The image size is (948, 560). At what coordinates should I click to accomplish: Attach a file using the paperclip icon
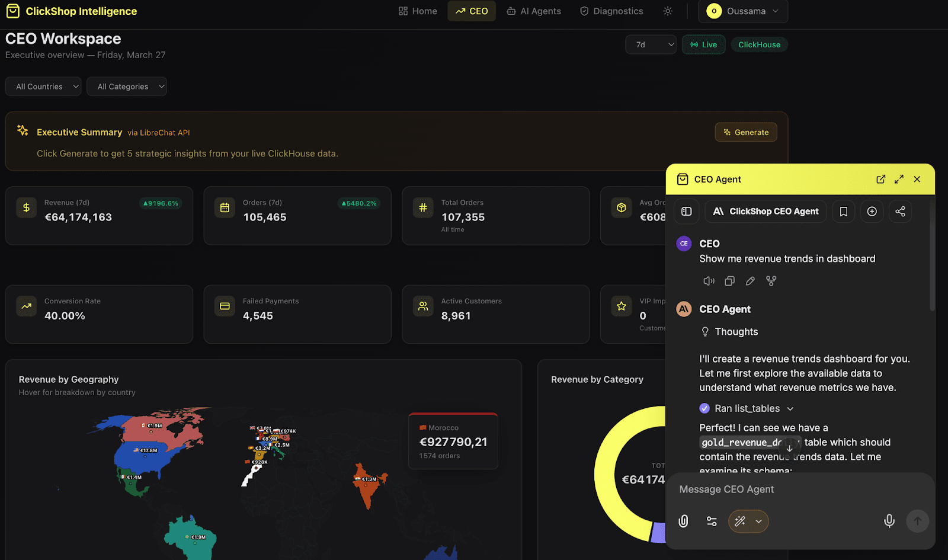683,521
